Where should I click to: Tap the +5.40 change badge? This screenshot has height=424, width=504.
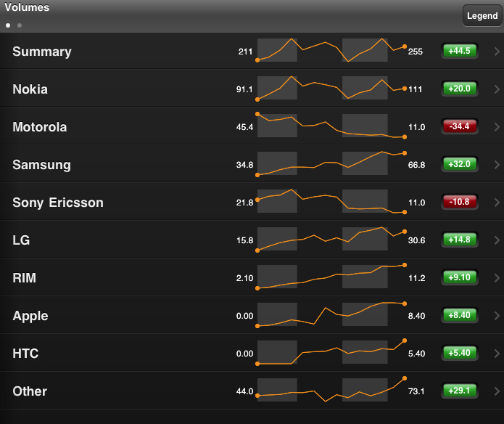click(460, 353)
